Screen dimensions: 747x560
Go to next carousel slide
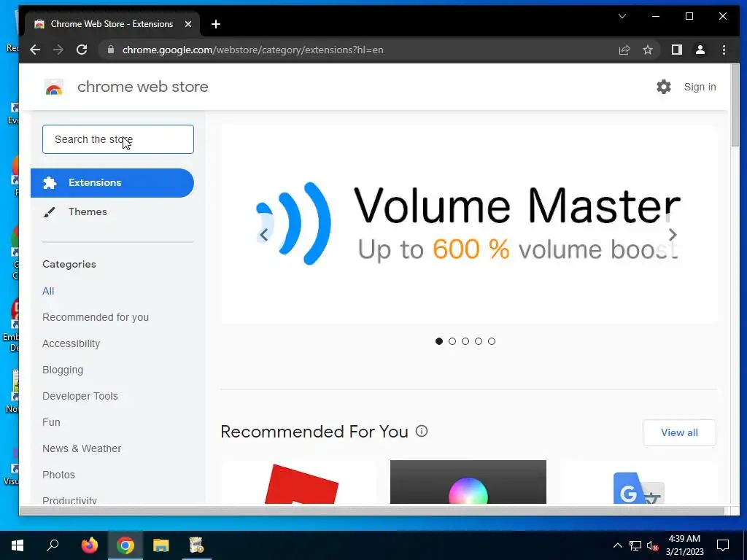pyautogui.click(x=672, y=234)
